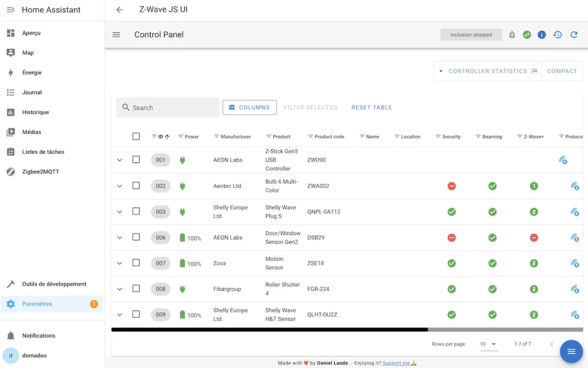Screen dimensions: 588x368
Task: Select the checkbox for node 008
Action: (136, 289)
